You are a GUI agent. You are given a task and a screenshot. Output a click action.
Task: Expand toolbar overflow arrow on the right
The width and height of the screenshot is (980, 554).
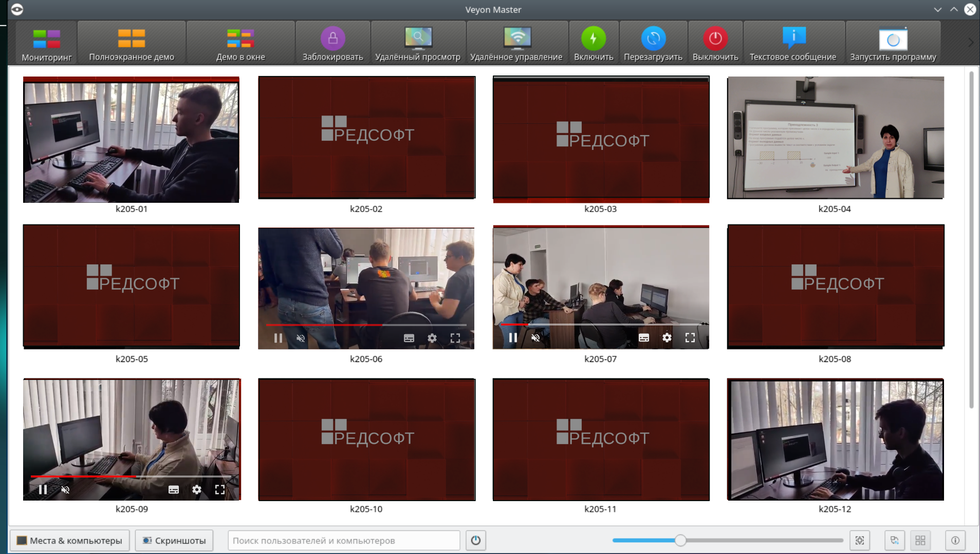[x=970, y=43]
